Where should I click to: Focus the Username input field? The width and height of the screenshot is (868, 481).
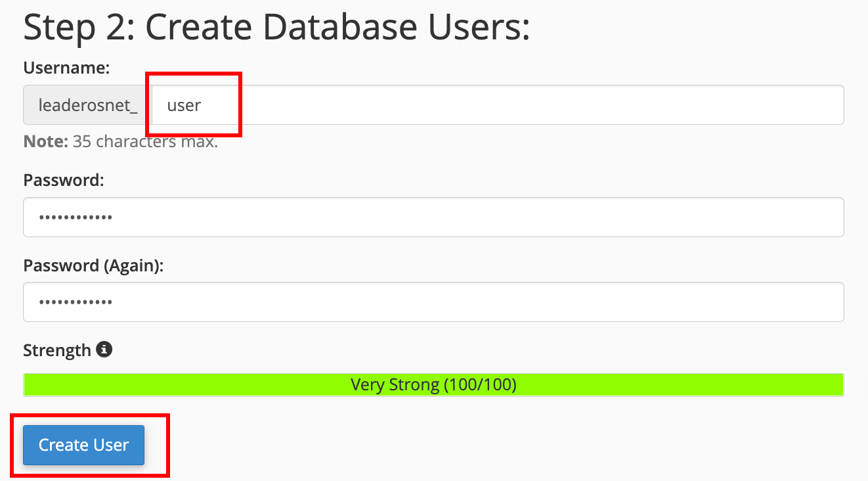tap(498, 105)
